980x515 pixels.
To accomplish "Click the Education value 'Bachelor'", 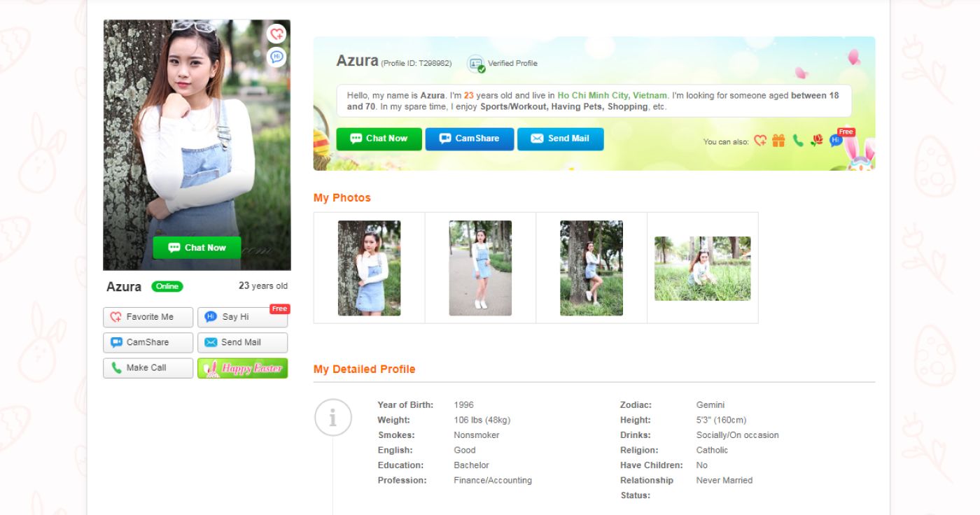I will [x=472, y=465].
